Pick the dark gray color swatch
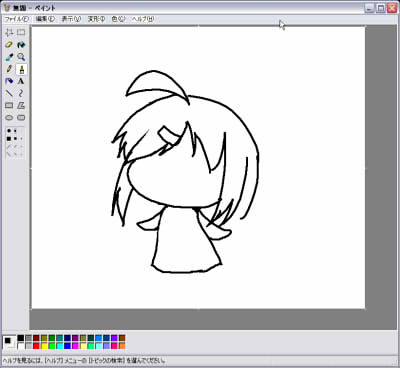 29,338
